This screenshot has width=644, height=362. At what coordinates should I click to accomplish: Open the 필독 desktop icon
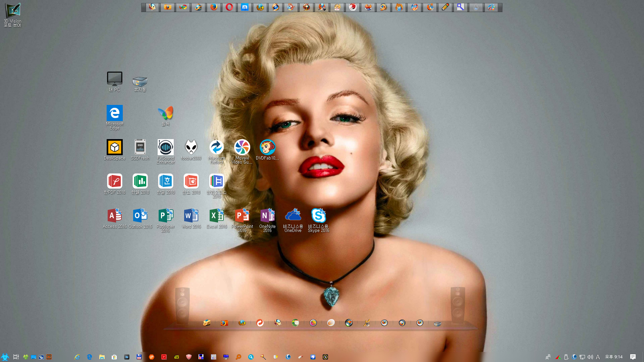(166, 116)
